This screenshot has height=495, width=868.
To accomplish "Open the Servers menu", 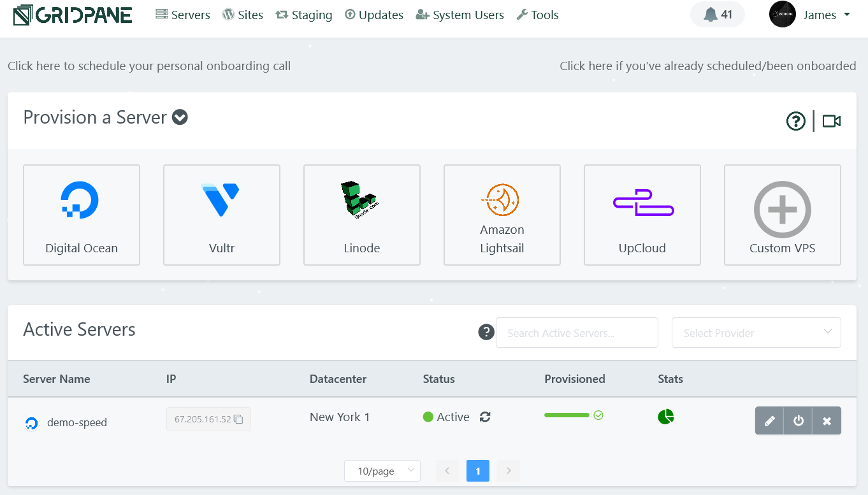I will click(x=183, y=15).
